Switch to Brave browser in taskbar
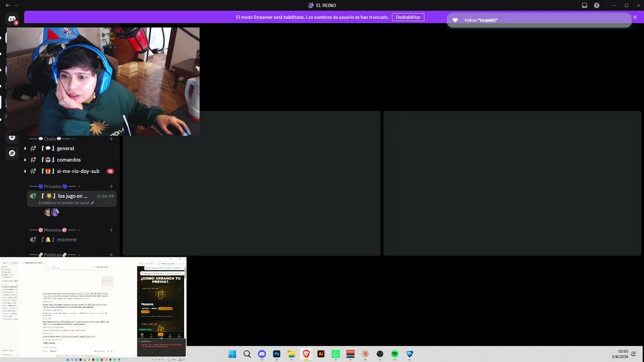 click(306, 354)
